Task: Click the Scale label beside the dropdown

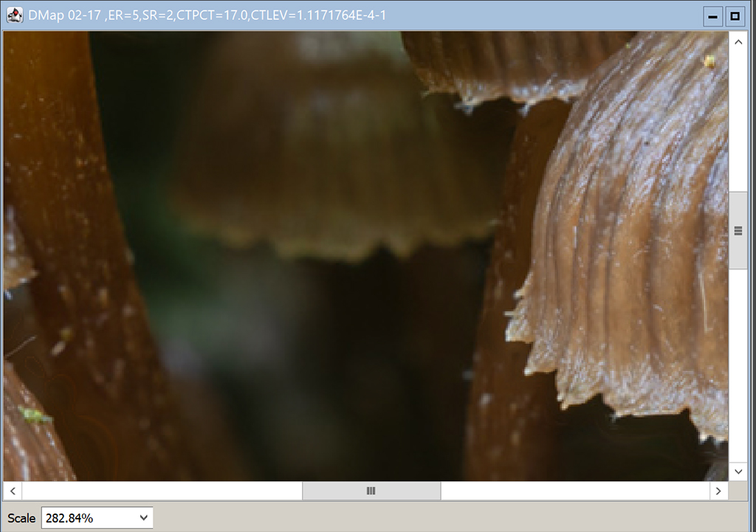Action: (21, 518)
